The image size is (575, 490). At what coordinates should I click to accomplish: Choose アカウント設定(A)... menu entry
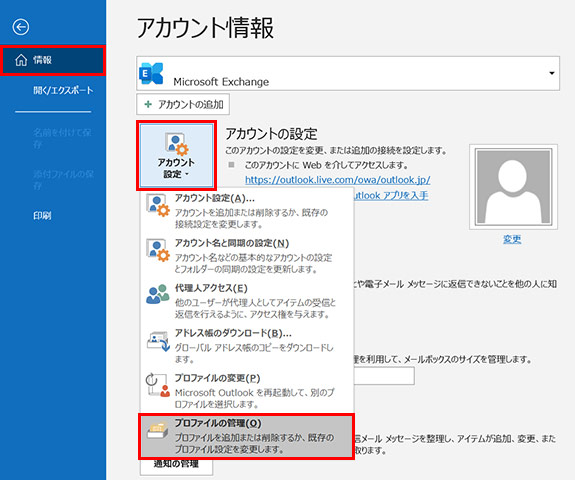(246, 210)
